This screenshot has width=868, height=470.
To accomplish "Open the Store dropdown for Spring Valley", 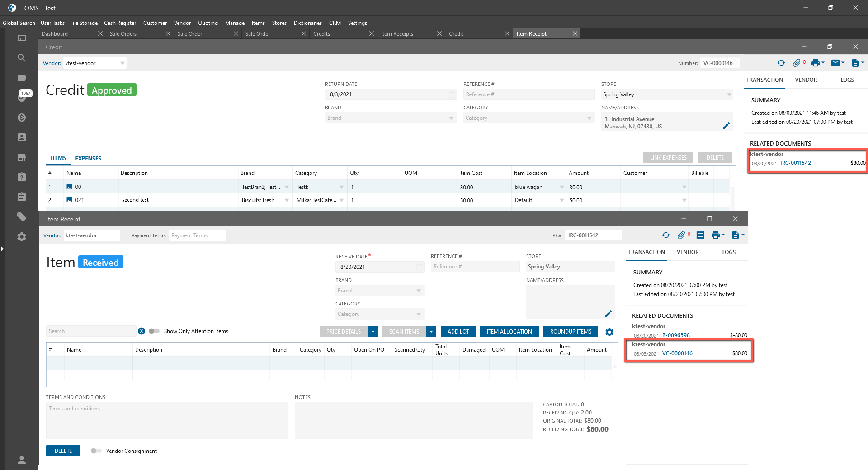I will (729, 94).
